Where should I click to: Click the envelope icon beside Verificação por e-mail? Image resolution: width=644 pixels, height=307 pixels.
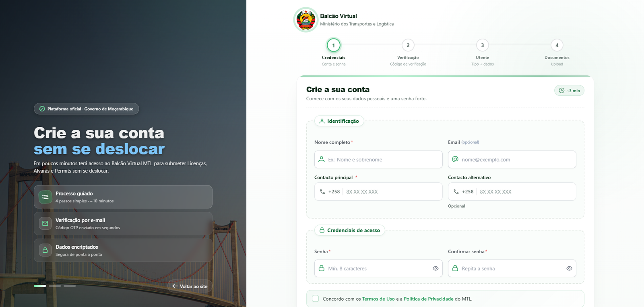click(45, 223)
